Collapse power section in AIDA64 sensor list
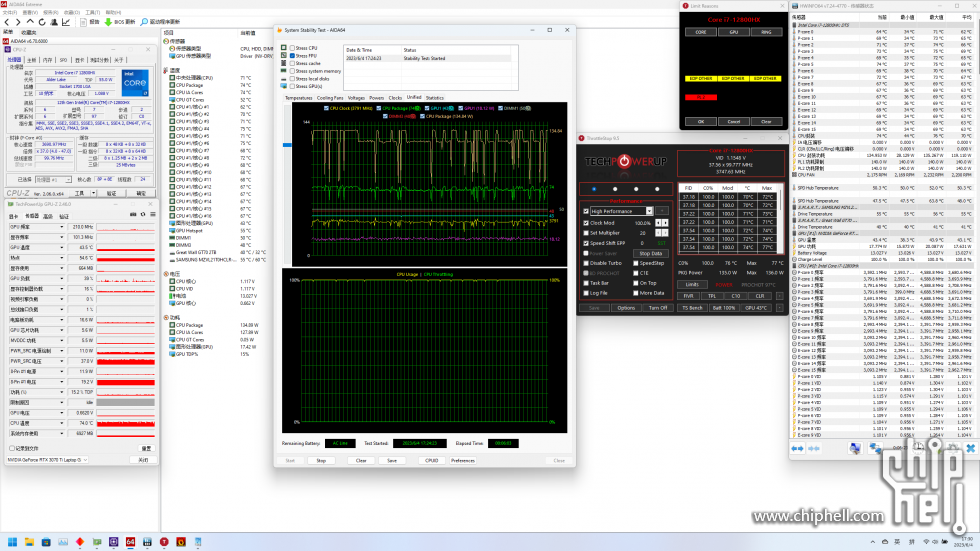The width and height of the screenshot is (980, 551). click(x=166, y=318)
